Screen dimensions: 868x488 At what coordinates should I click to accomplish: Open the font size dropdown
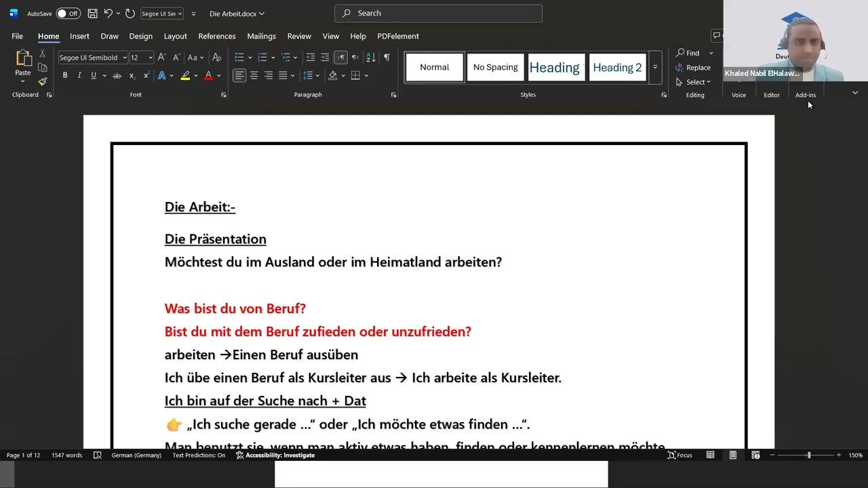(x=151, y=58)
